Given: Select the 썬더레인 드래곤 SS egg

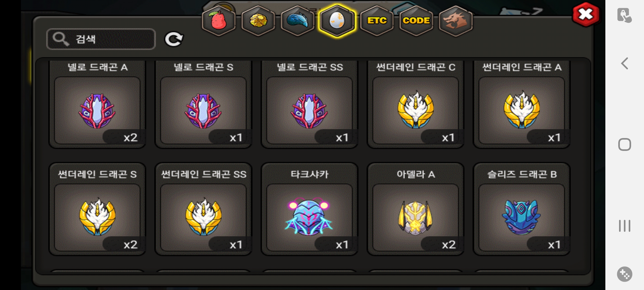Looking at the screenshot, I should click(203, 209).
